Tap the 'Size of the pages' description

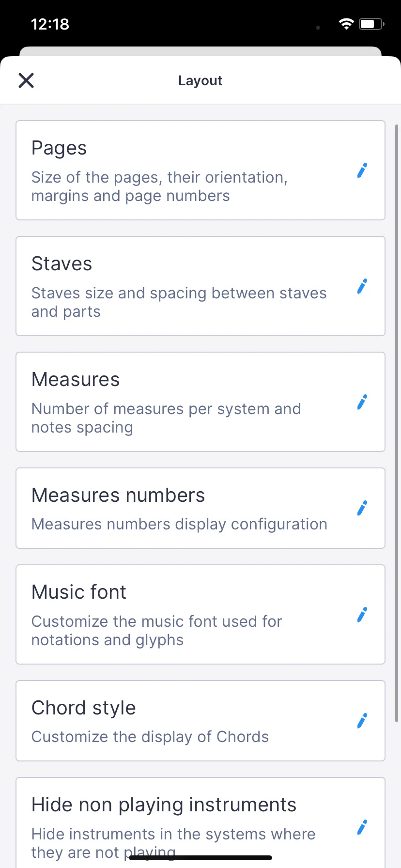(159, 186)
